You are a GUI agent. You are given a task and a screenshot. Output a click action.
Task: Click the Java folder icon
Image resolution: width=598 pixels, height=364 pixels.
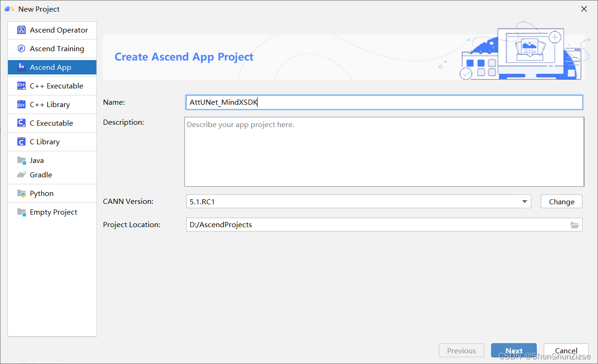tap(21, 161)
